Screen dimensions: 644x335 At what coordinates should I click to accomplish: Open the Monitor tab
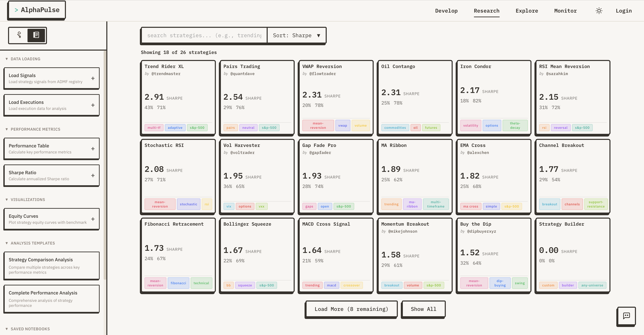coord(565,11)
